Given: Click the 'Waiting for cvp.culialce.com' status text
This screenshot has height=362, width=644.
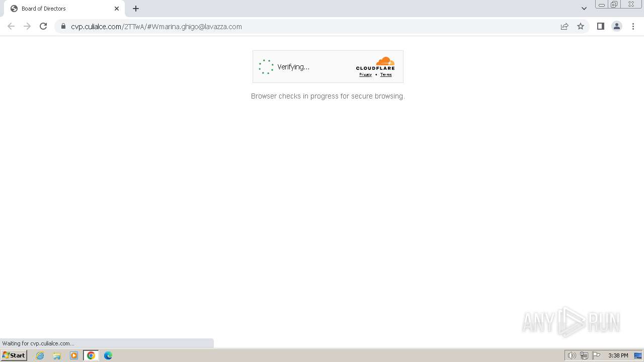Looking at the screenshot, I should click(38, 343).
